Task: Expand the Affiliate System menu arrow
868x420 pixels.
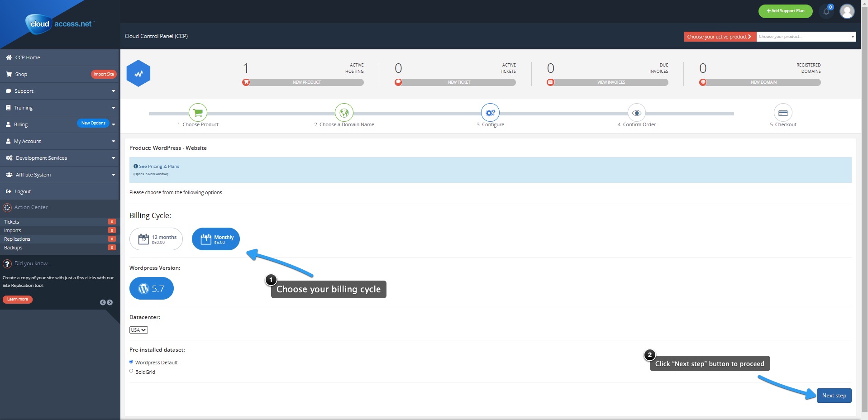Action: click(x=113, y=175)
